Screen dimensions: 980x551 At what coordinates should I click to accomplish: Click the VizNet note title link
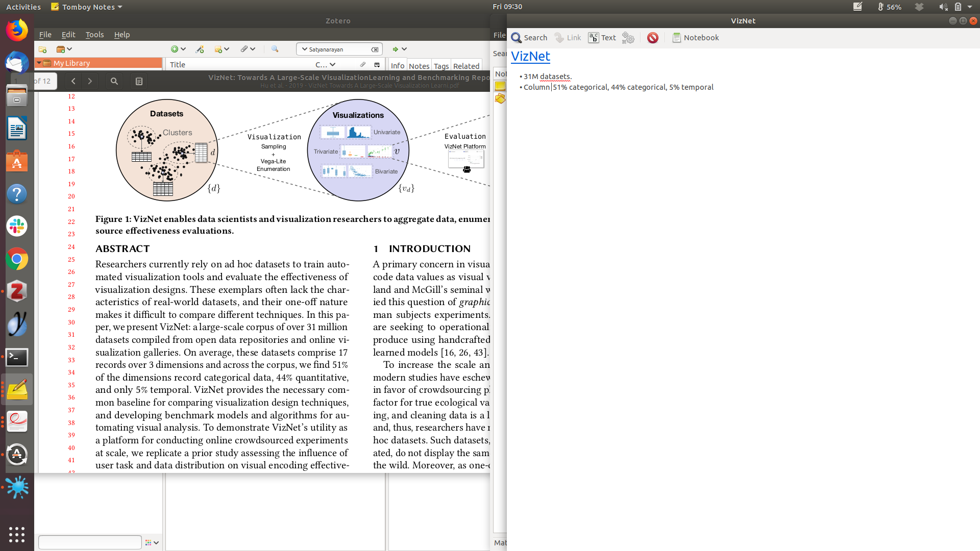(530, 56)
